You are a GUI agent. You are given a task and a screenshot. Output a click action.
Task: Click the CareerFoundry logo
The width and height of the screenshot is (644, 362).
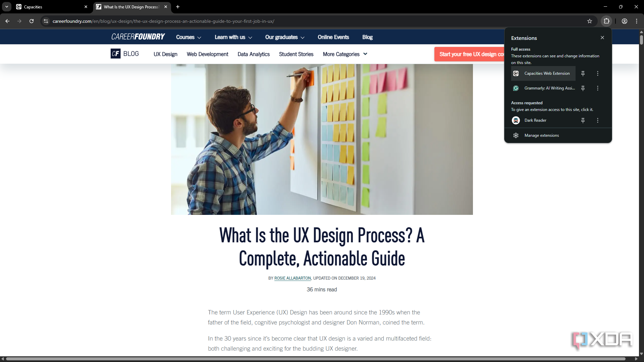138,37
